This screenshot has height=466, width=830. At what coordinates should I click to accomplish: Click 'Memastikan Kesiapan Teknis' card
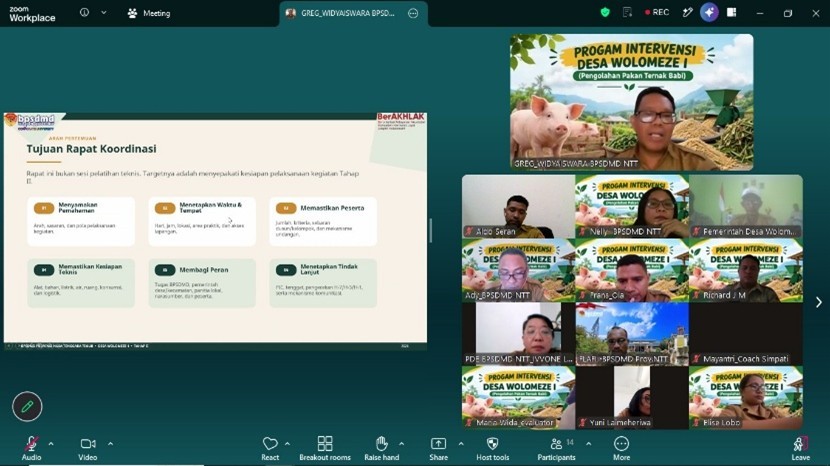81,283
